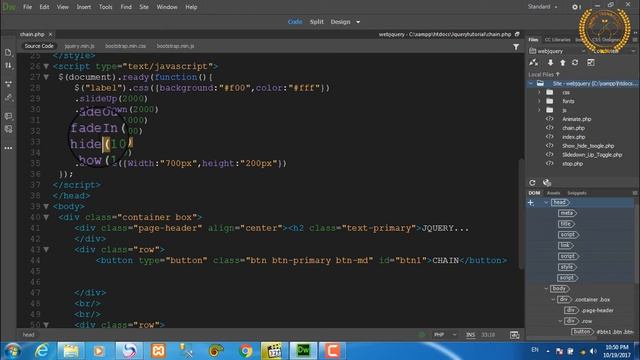The height and width of the screenshot is (360, 640).
Task: Collapse the Site - webjquery root folder
Action: 531,83
